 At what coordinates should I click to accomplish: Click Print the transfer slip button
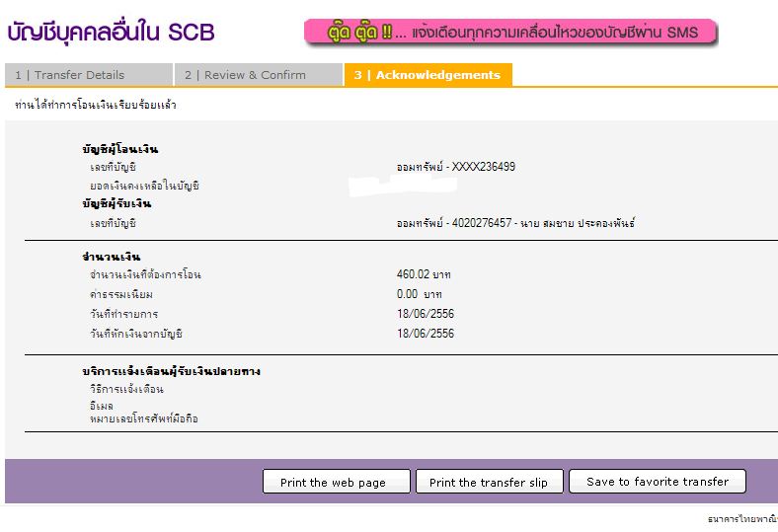[490, 482]
